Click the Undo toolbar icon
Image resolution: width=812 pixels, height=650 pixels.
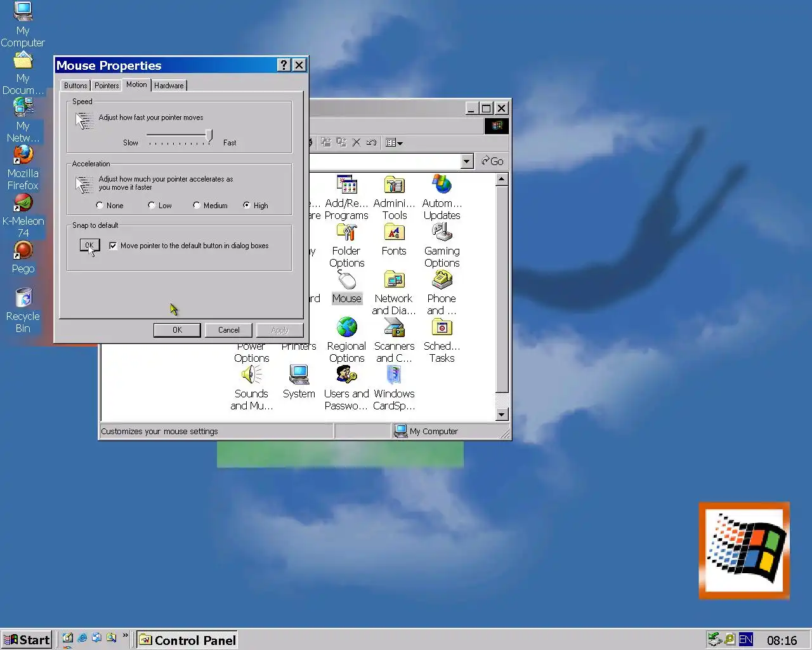tap(371, 143)
